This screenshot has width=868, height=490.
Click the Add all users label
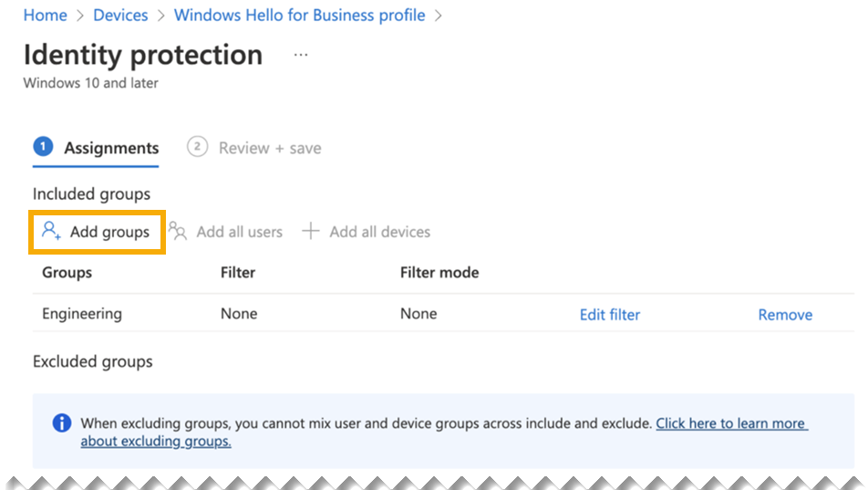pyautogui.click(x=239, y=232)
